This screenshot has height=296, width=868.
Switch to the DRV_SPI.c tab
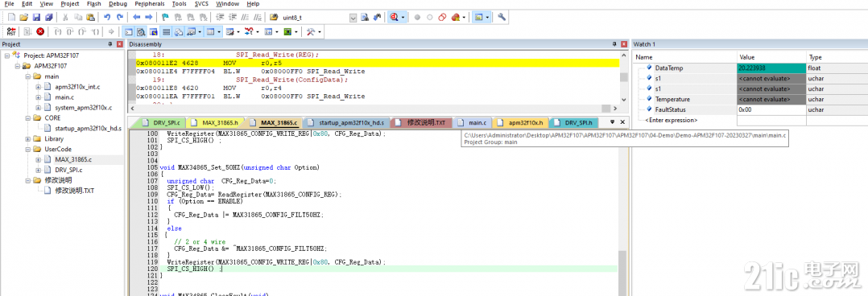(162, 122)
